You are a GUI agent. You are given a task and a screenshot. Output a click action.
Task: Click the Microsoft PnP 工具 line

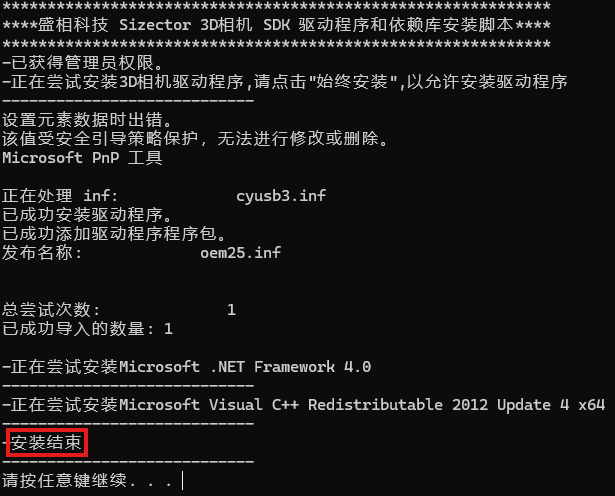tap(82, 158)
